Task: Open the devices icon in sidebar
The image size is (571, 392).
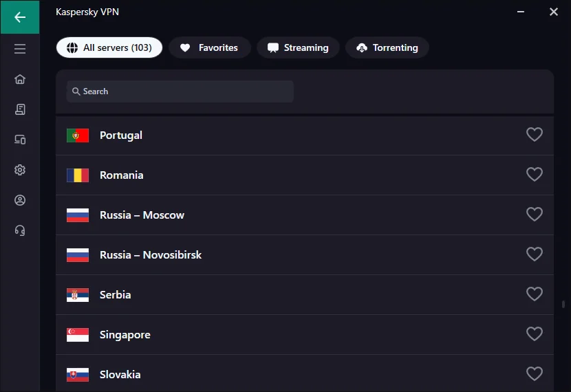Action: (x=20, y=140)
